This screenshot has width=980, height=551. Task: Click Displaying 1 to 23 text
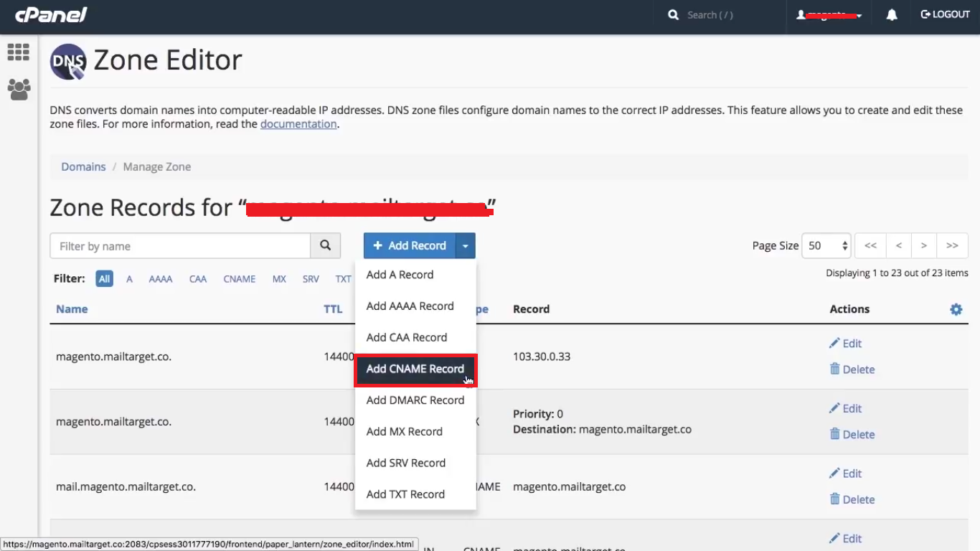[x=897, y=273]
